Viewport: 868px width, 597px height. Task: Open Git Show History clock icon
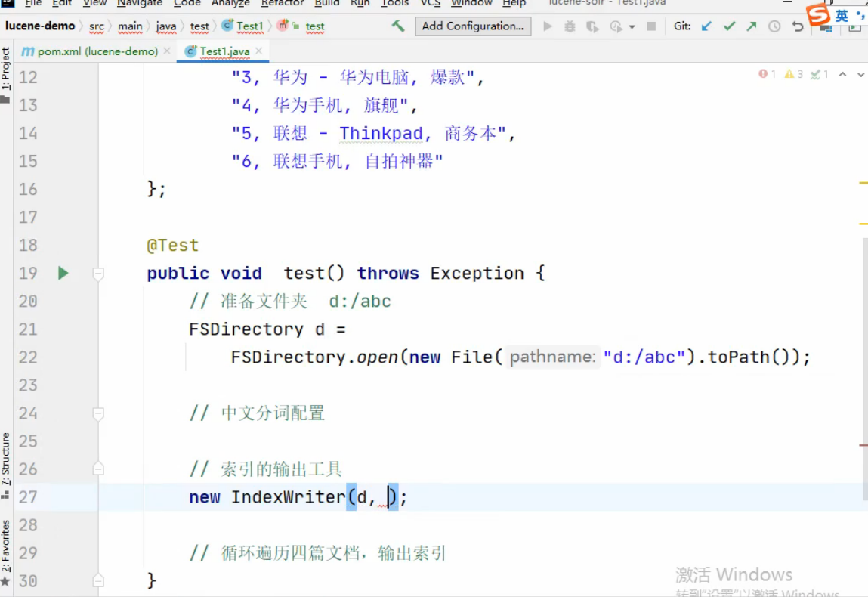point(774,26)
